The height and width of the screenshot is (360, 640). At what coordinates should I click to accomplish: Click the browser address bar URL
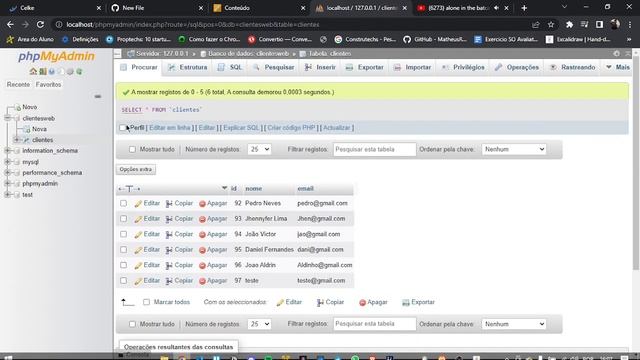click(193, 24)
